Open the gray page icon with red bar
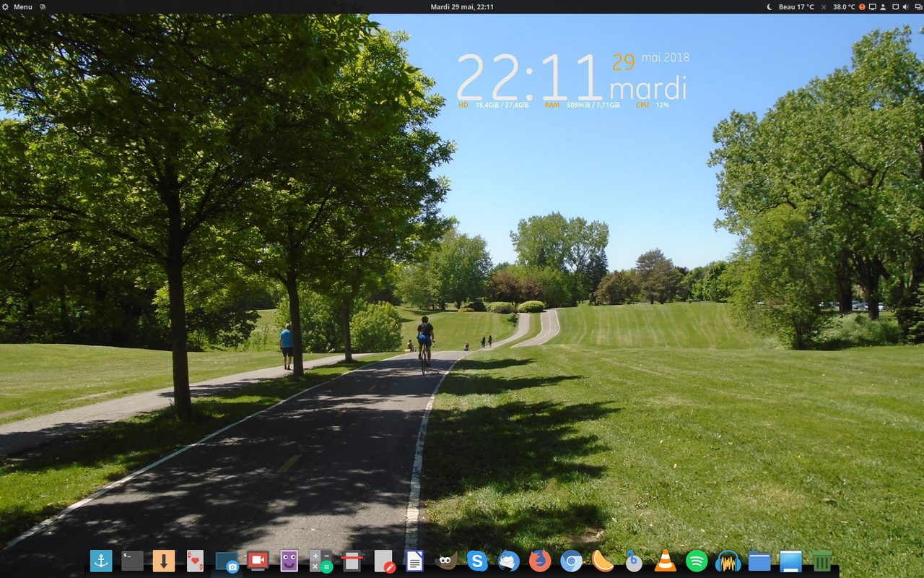Screen dimensions: 924x578 point(352,561)
